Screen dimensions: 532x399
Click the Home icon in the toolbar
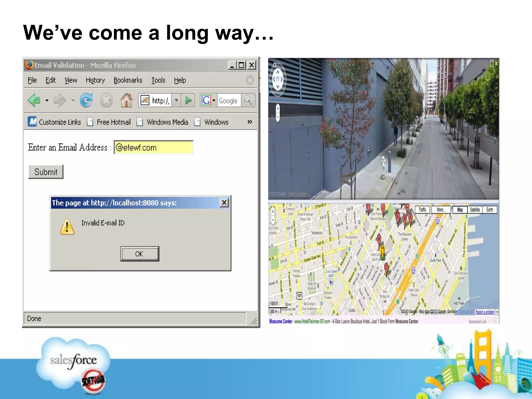coord(127,100)
